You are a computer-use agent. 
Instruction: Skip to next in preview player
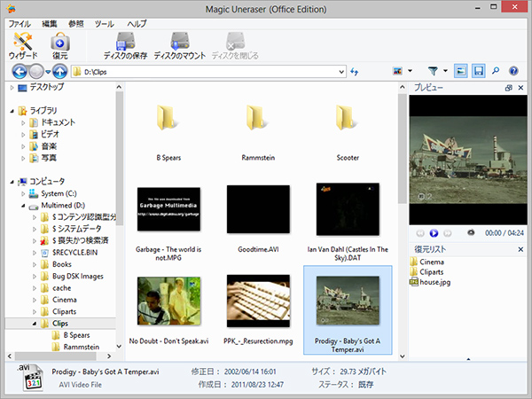(x=448, y=233)
